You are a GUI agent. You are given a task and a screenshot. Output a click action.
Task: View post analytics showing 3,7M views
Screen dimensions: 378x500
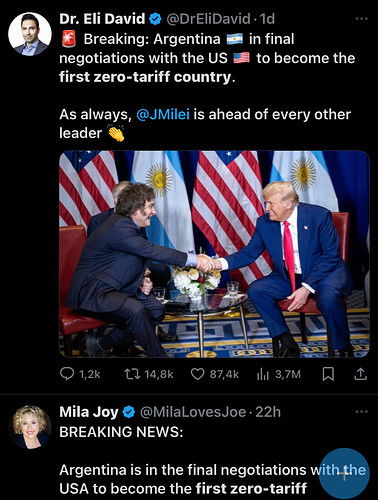coord(278,374)
